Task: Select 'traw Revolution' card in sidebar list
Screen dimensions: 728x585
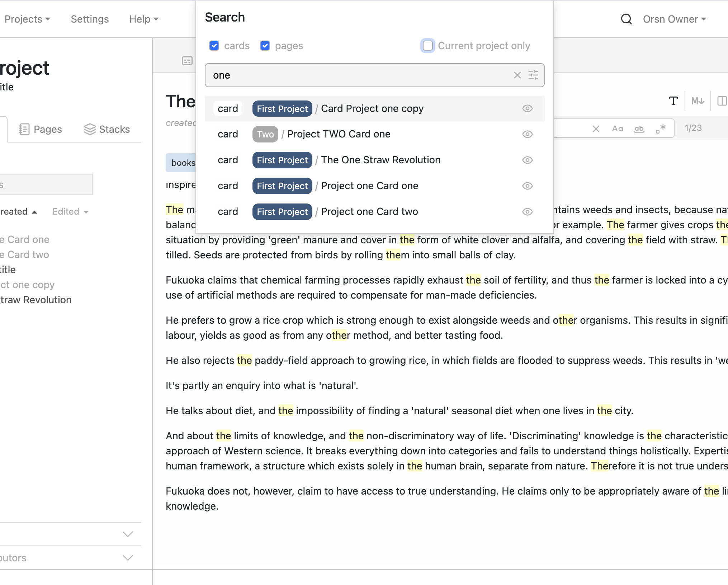Action: pyautogui.click(x=36, y=300)
